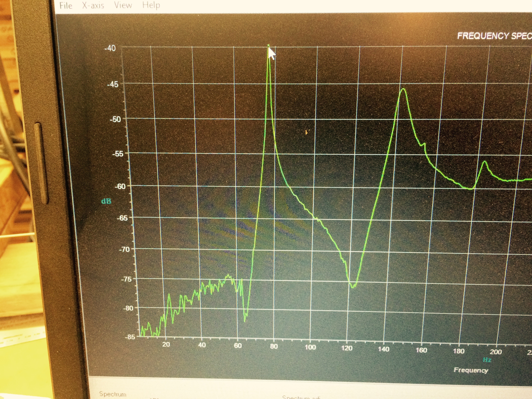Click the Hz unit label
The width and height of the screenshot is (532, 399).
click(487, 360)
